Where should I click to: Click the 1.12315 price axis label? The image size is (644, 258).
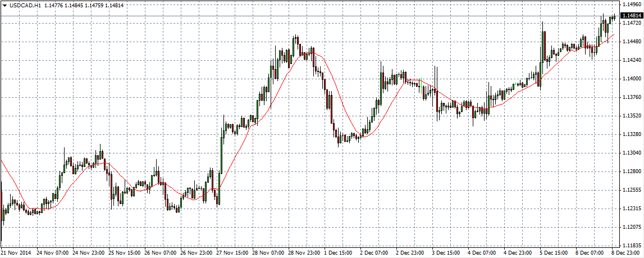[632, 209]
